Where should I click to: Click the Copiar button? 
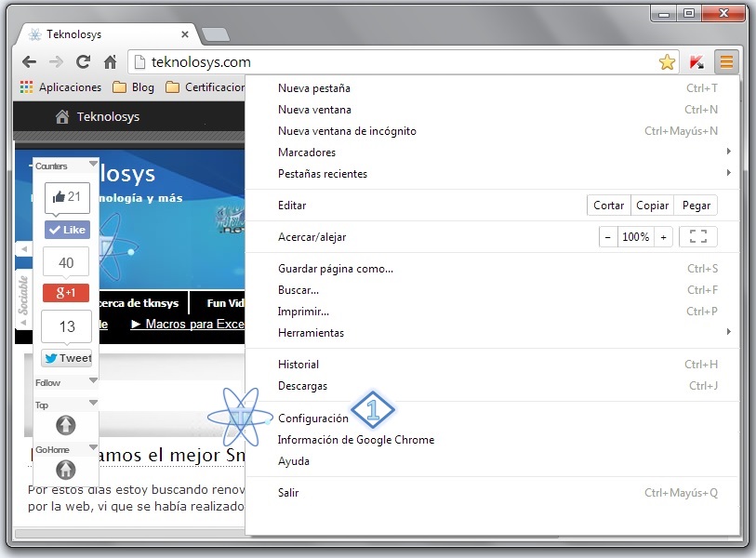point(653,206)
